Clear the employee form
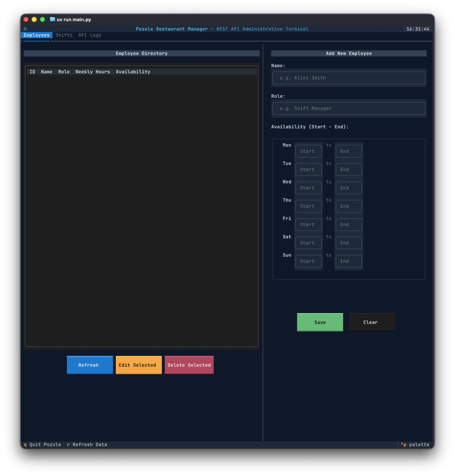Screen dimensions: 455x476 tap(372, 322)
